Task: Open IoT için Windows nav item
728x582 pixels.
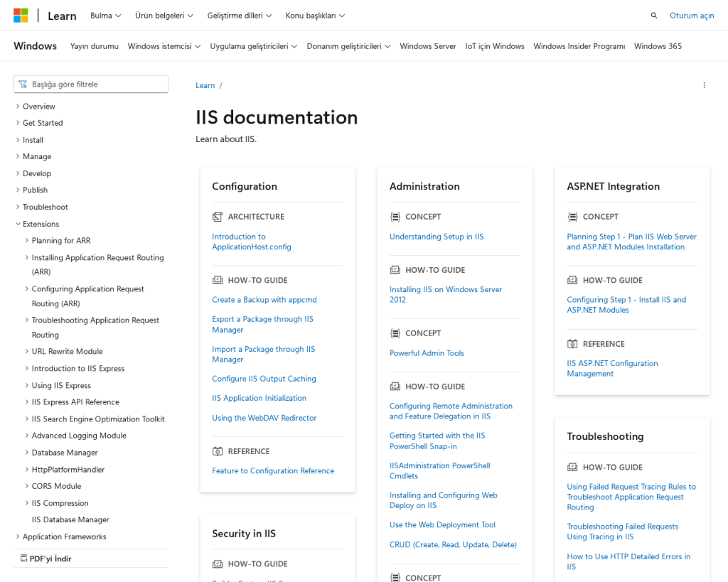Action: click(x=495, y=46)
